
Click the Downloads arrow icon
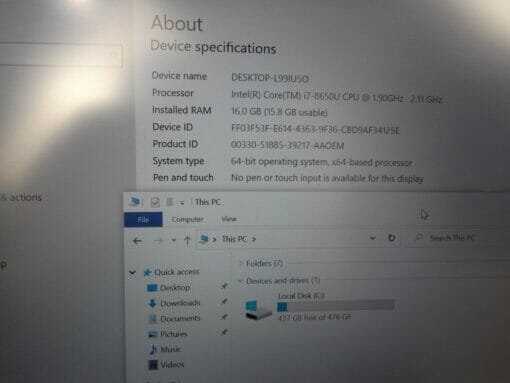coord(152,303)
